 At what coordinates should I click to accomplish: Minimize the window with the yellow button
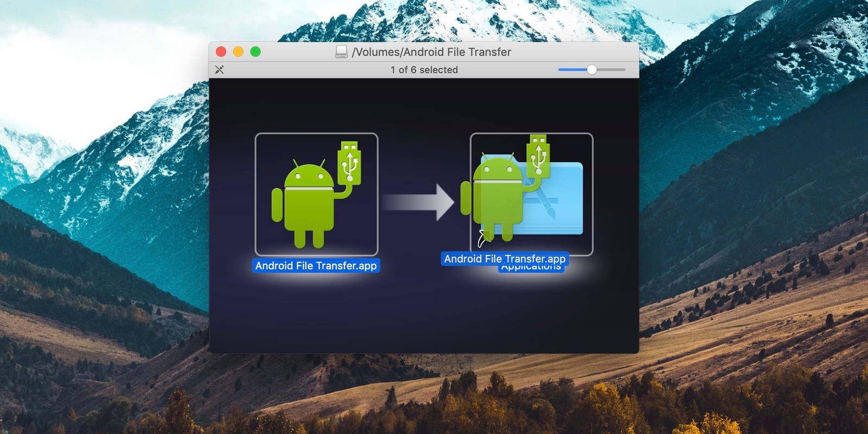coord(238,52)
